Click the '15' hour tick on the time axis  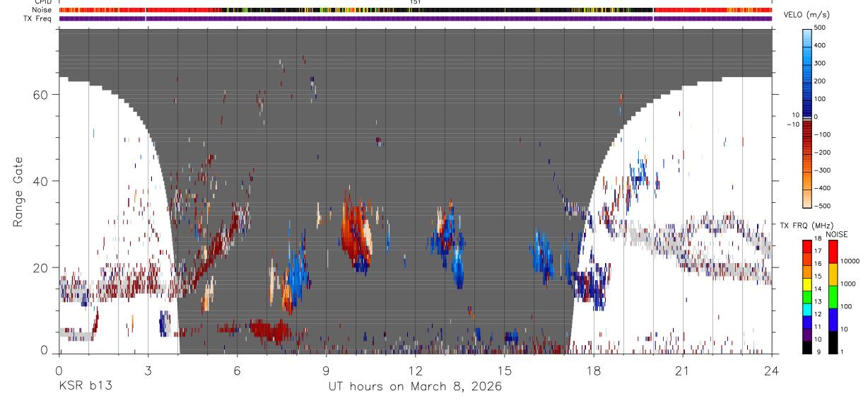tap(504, 370)
